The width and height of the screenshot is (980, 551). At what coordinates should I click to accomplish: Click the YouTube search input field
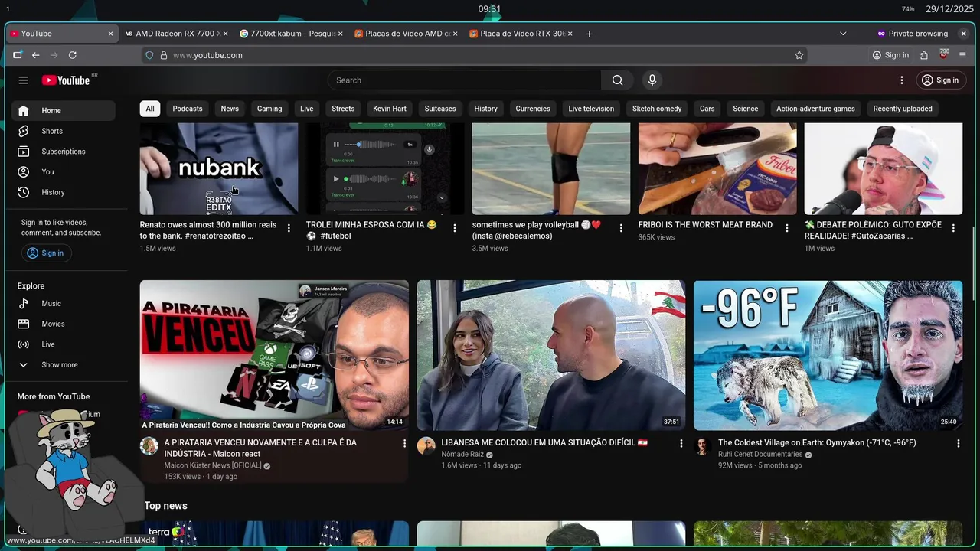(x=465, y=80)
